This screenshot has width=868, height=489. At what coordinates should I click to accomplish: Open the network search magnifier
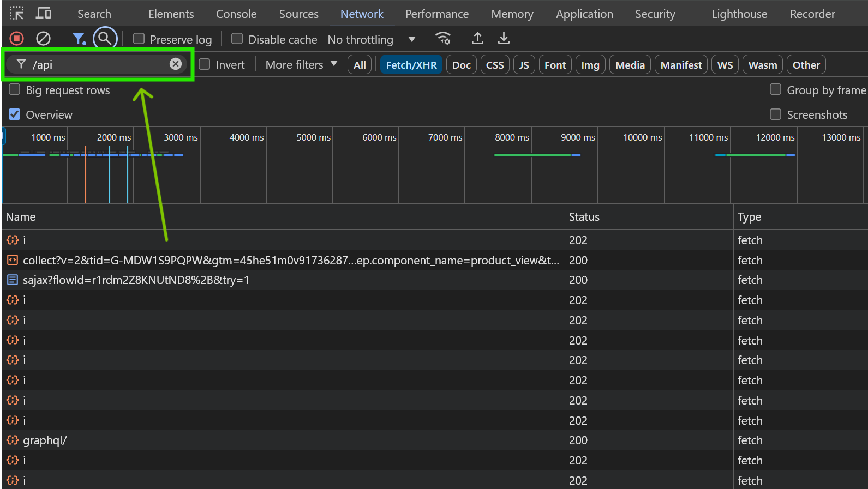click(105, 39)
